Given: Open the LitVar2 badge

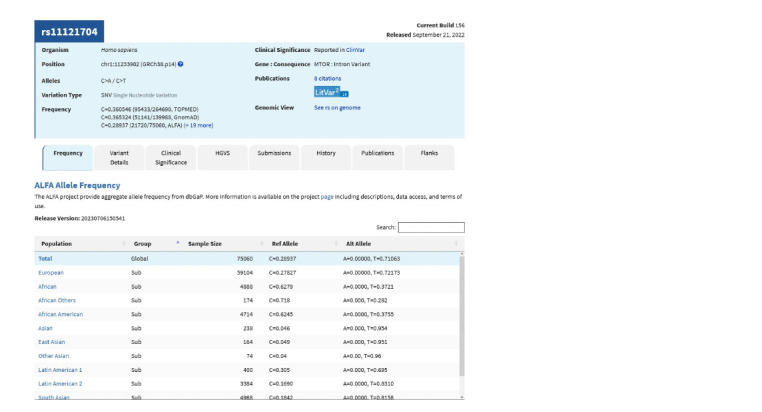Looking at the screenshot, I should click(331, 92).
